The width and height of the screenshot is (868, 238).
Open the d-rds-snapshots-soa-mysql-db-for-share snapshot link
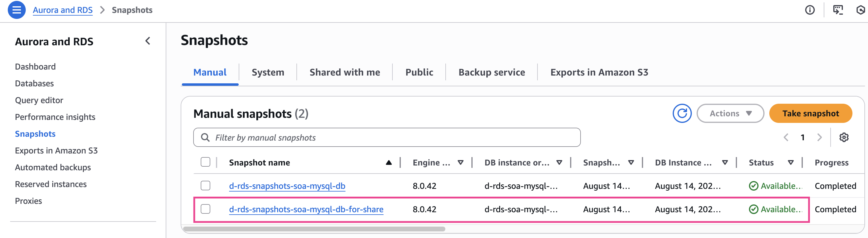pos(306,209)
